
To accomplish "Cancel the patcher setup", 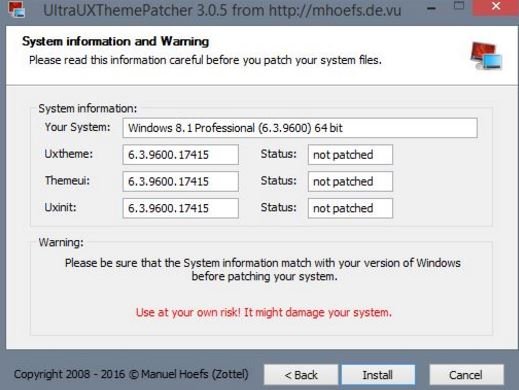I will click(466, 375).
